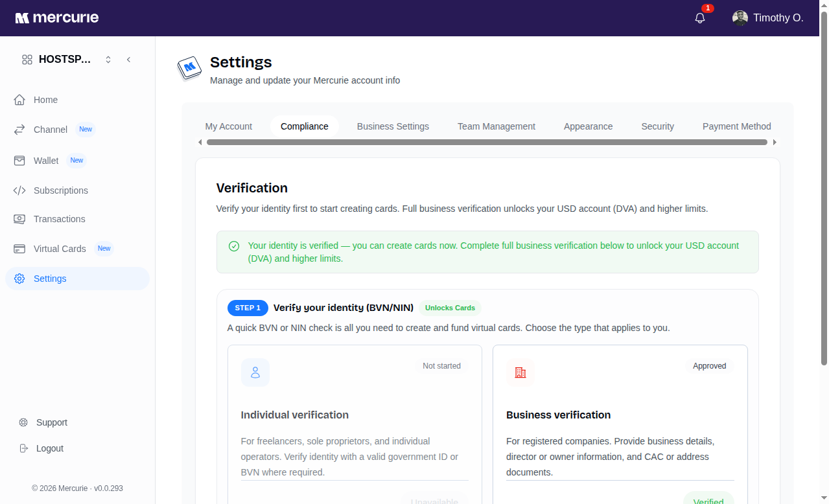Screen dimensions: 829x504
Task: Switch to My Account tab
Action: (229, 126)
